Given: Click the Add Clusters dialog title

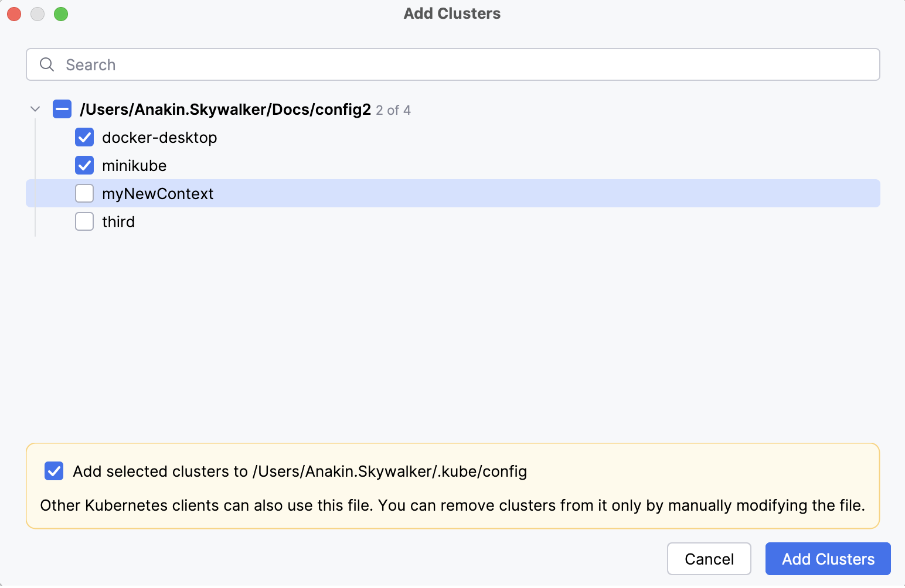Looking at the screenshot, I should coord(452,13).
